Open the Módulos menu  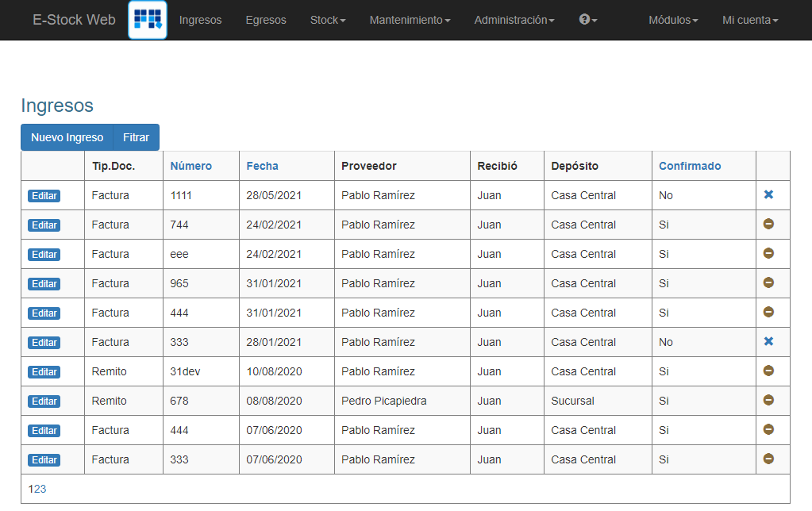672,20
